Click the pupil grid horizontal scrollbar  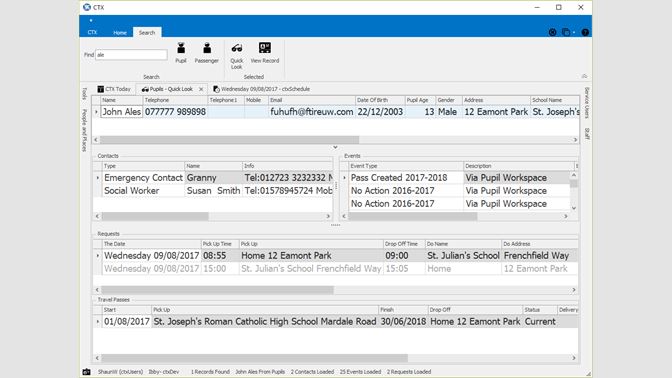coord(229,140)
